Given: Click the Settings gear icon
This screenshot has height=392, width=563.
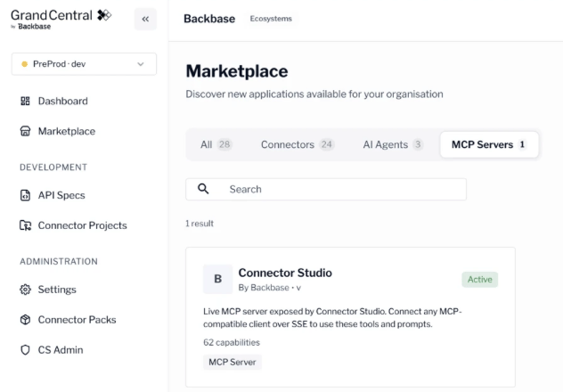Looking at the screenshot, I should tap(25, 290).
